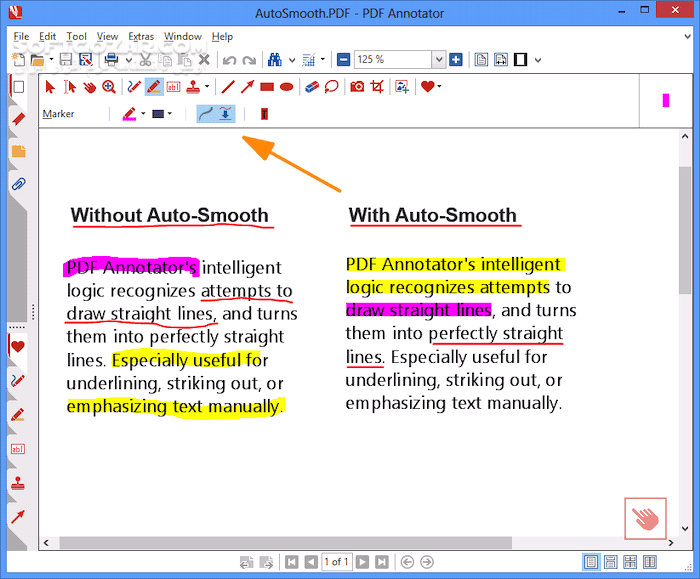This screenshot has height=579, width=700.
Task: Choose the Text box tool in toolbar
Action: tap(173, 87)
